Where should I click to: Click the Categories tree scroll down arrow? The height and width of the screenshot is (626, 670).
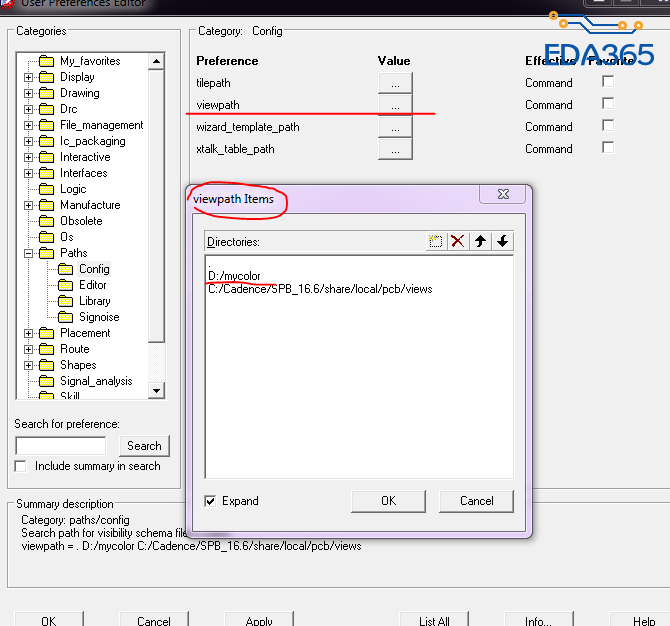[156, 390]
